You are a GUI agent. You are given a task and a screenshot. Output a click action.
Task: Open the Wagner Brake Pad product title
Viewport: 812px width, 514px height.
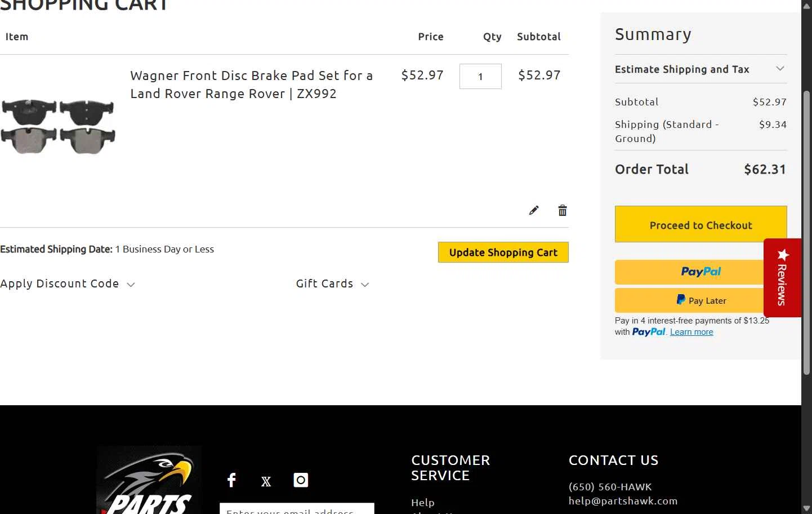pos(251,85)
